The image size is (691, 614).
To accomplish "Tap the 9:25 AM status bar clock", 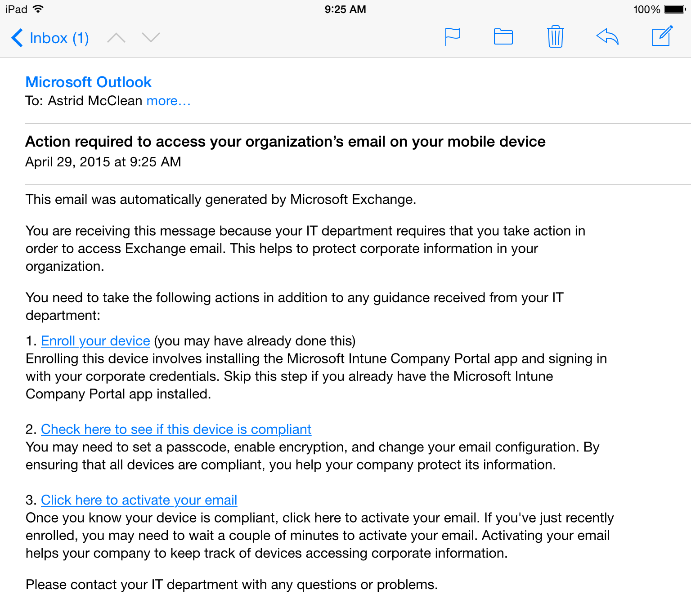I will 345,9.
